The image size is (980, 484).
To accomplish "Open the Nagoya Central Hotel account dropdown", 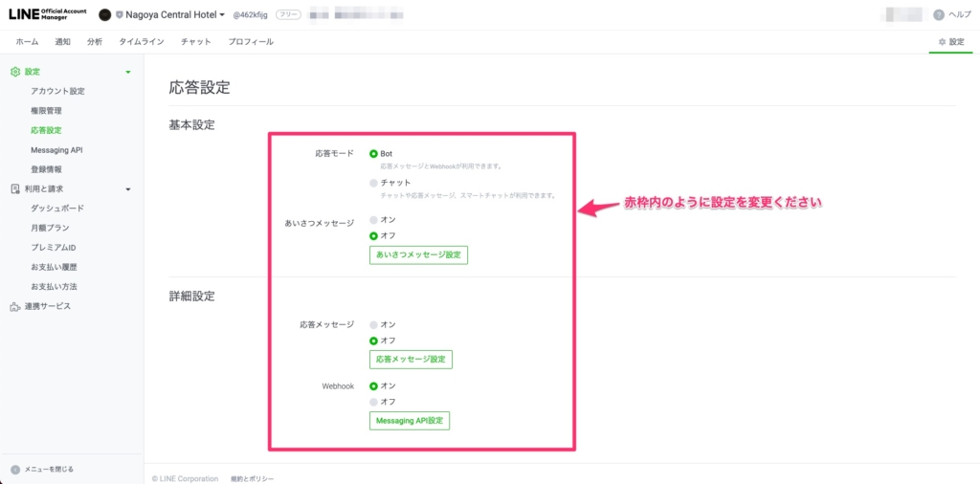I will coord(222,15).
